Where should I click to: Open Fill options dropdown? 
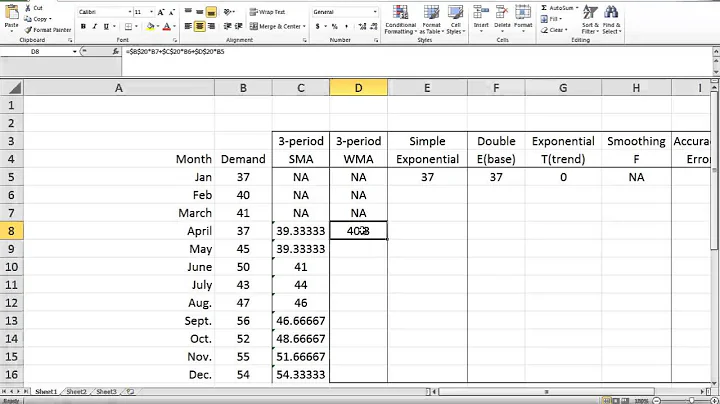click(x=551, y=19)
